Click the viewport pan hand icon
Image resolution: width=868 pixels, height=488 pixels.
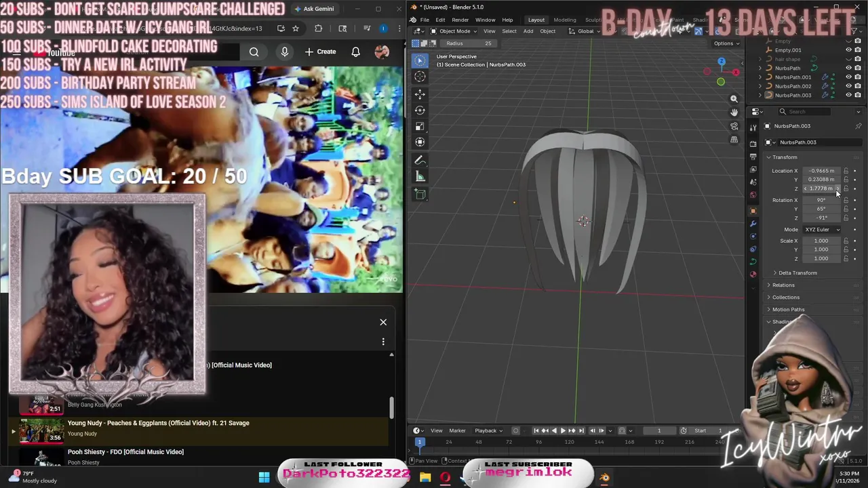tap(734, 113)
